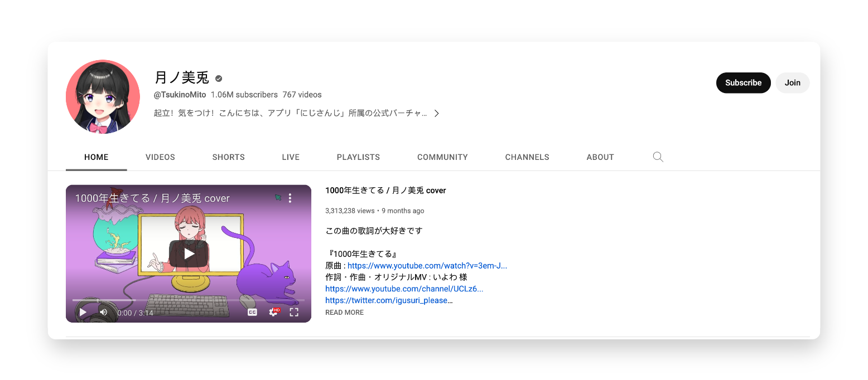Viewport: 868px width, 380px height.
Task: Switch to the VIDEOS tab
Action: (160, 157)
